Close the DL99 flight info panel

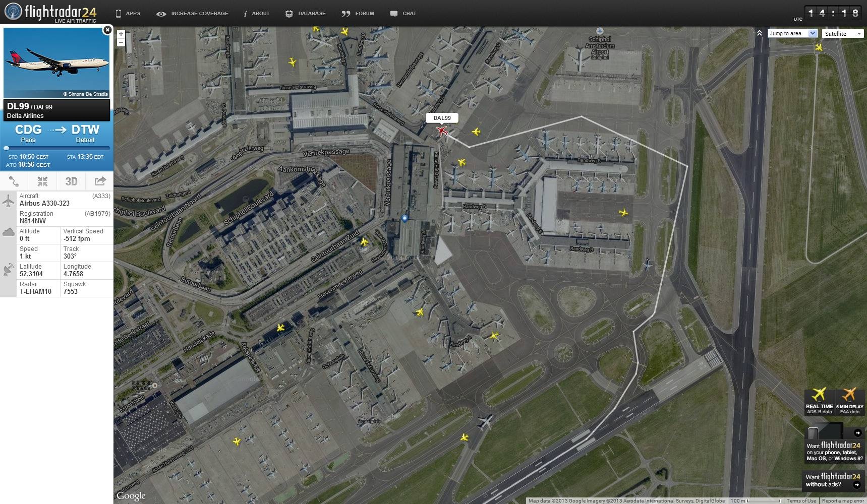[x=107, y=30]
